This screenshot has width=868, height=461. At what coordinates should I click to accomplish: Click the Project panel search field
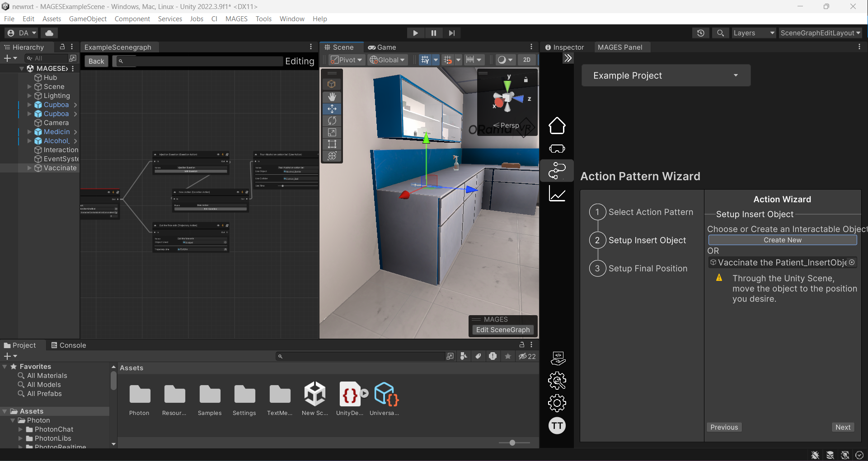361,356
